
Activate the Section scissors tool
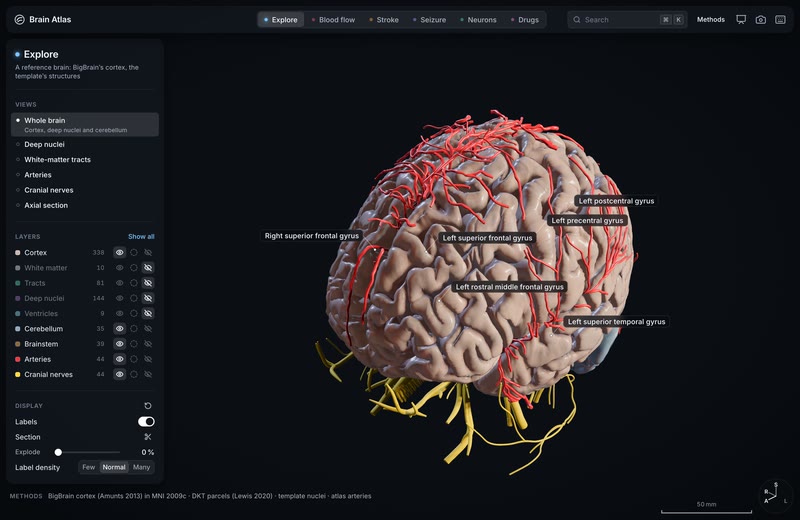(148, 437)
